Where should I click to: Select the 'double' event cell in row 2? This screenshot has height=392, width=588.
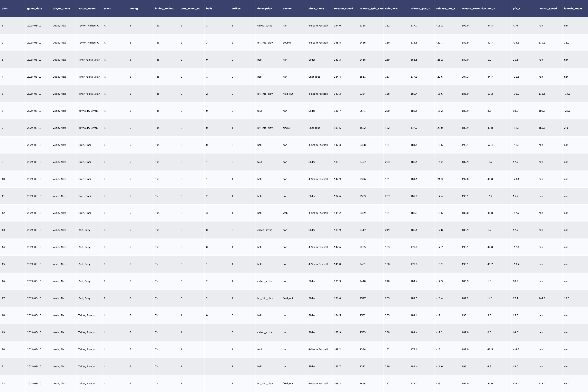coord(287,43)
